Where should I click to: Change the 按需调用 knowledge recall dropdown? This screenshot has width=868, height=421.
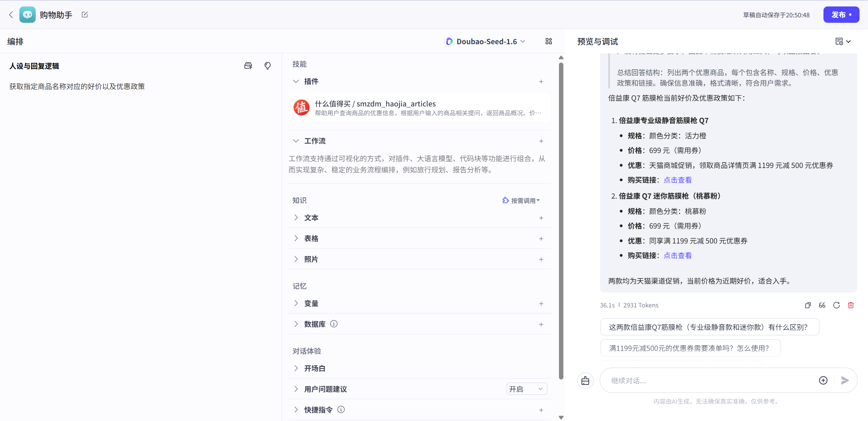(521, 200)
